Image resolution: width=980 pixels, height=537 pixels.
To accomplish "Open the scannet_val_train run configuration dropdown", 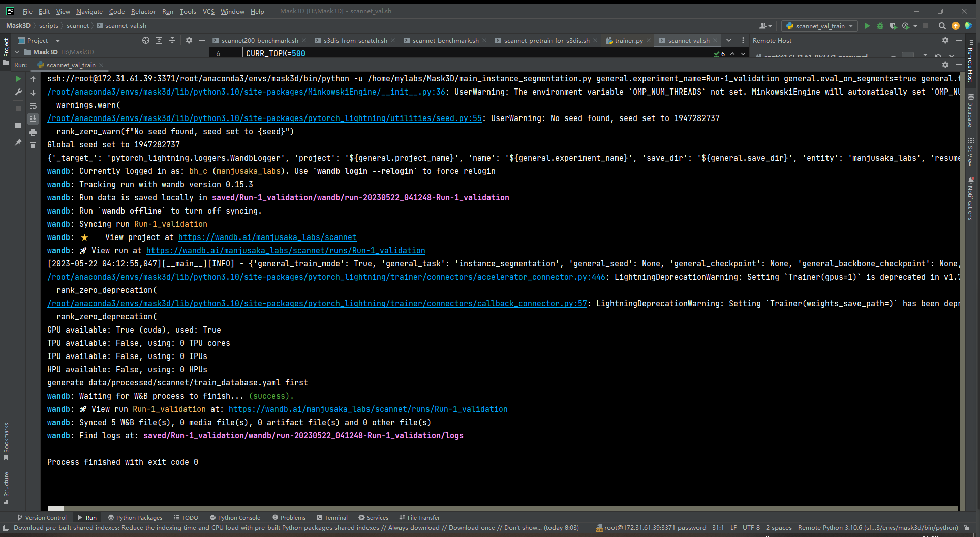I will (819, 26).
